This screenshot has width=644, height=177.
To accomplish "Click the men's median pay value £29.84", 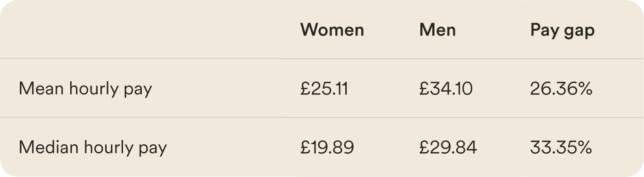I will click(448, 148).
